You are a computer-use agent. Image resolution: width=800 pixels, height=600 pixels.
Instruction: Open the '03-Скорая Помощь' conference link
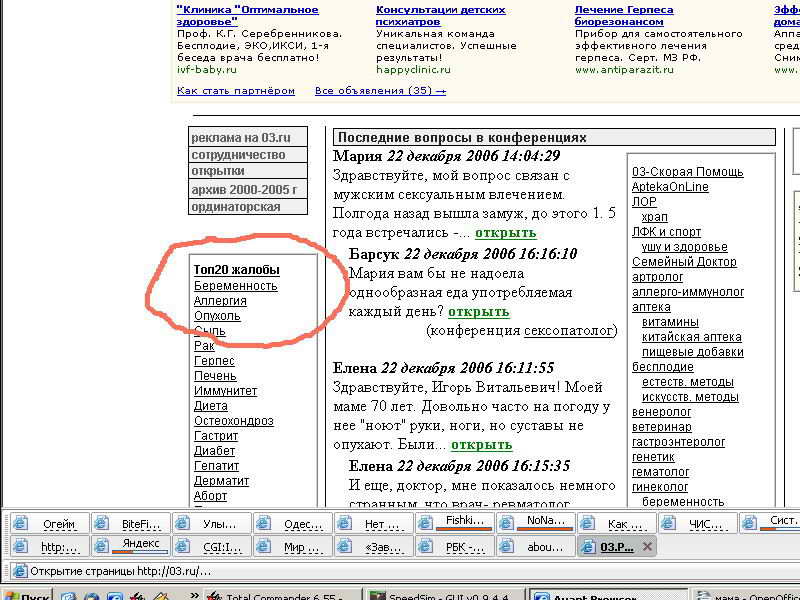click(687, 172)
